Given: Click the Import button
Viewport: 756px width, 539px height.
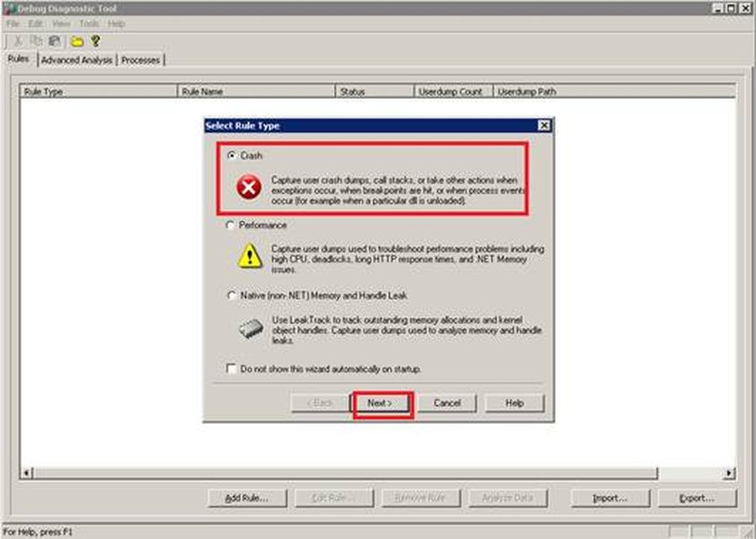Looking at the screenshot, I should coord(611,498).
